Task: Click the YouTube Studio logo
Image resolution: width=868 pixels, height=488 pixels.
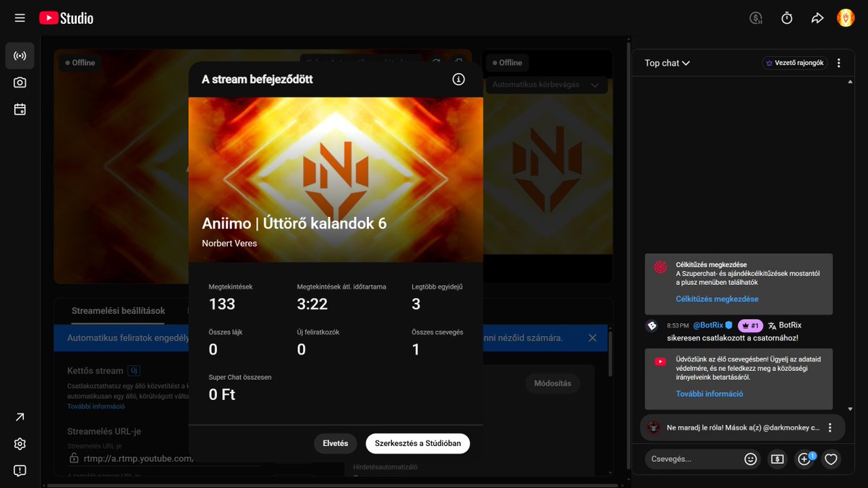Action: [x=66, y=18]
